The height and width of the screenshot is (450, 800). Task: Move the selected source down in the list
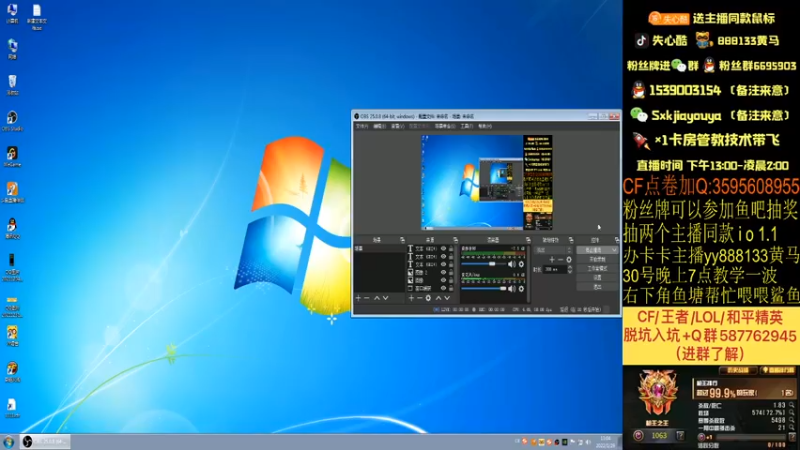tap(447, 298)
